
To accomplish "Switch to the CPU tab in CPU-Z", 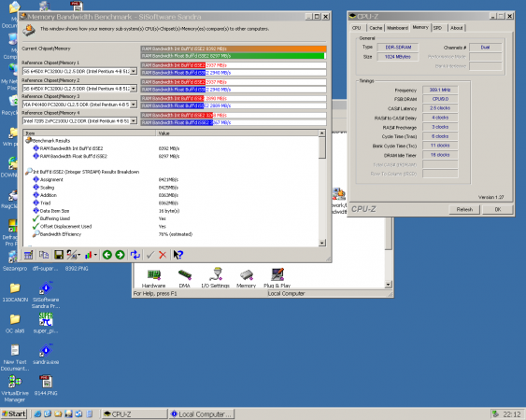I will coord(357,28).
